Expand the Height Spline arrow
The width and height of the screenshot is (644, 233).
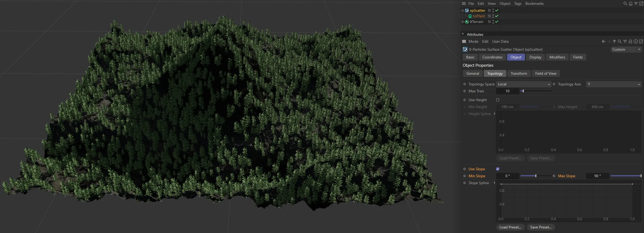[x=494, y=114]
